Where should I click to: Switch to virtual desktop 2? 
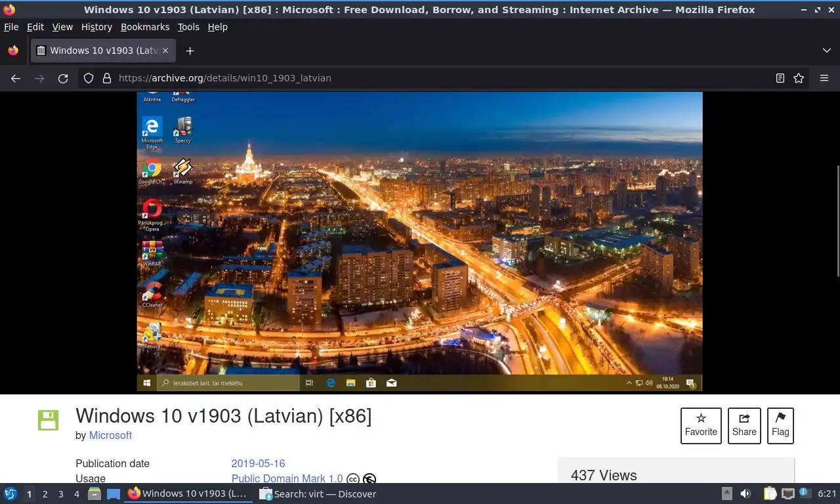coord(45,493)
